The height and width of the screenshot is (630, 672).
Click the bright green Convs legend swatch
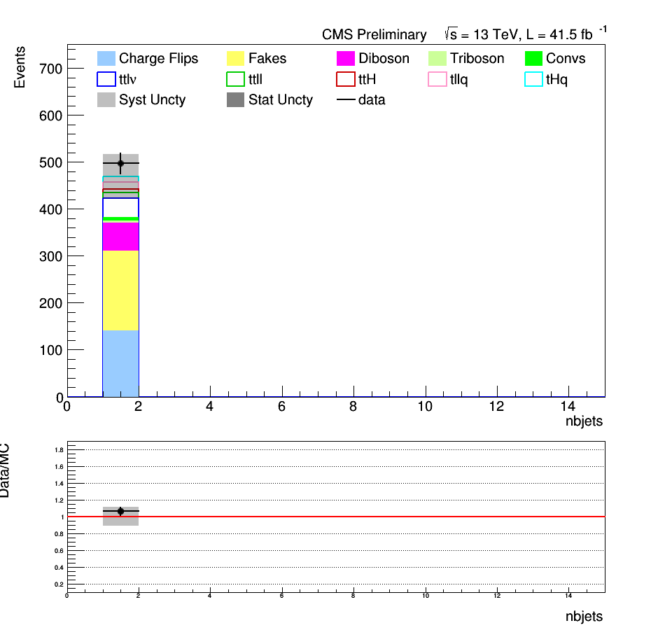pos(533,58)
